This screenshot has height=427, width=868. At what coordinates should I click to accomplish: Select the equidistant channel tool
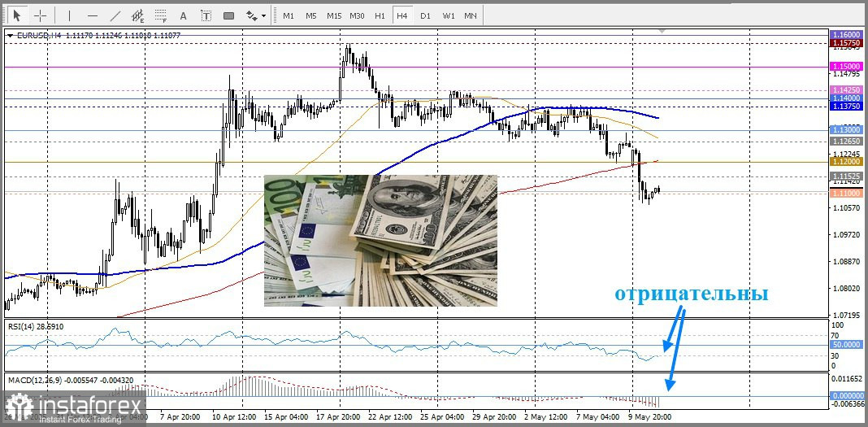138,15
